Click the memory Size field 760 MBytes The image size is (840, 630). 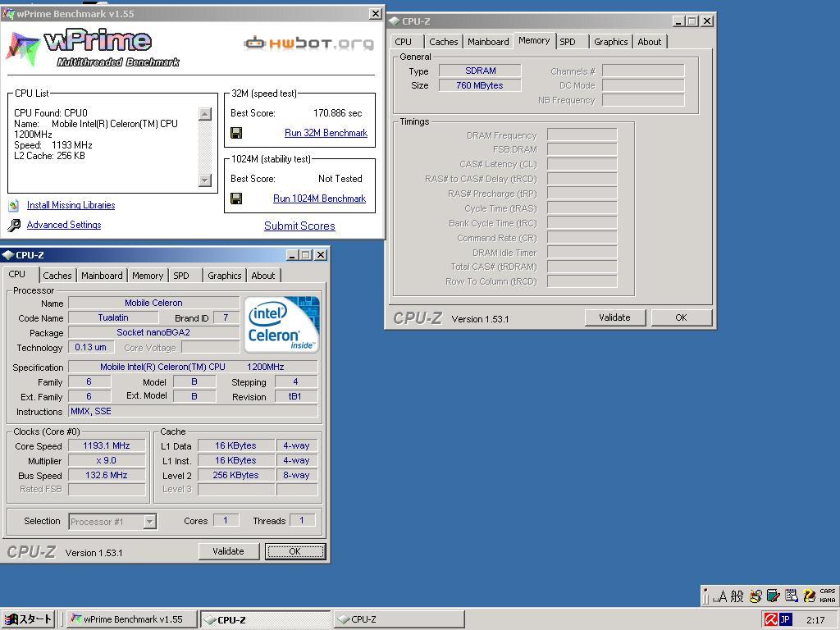480,85
